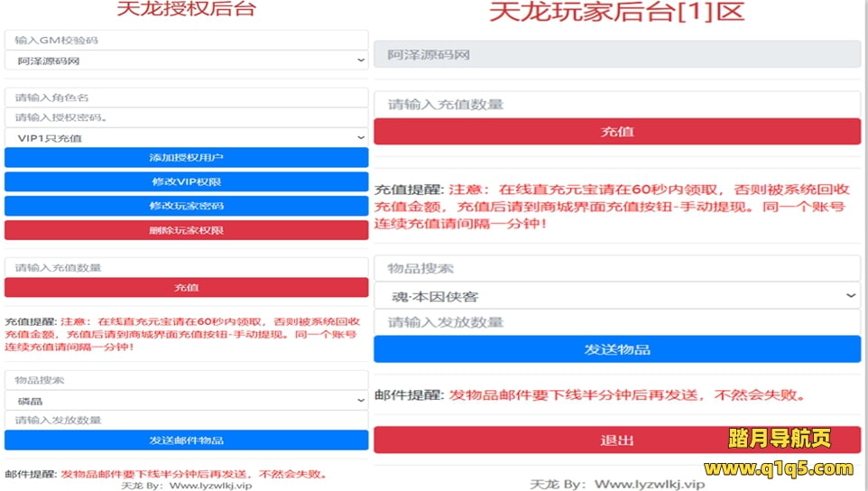Click the red 删除玩家权限 button
The image size is (868, 491).
186,230
